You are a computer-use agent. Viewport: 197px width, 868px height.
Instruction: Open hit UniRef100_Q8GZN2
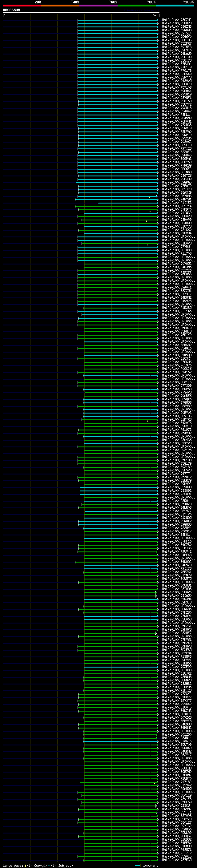tap(177, 20)
